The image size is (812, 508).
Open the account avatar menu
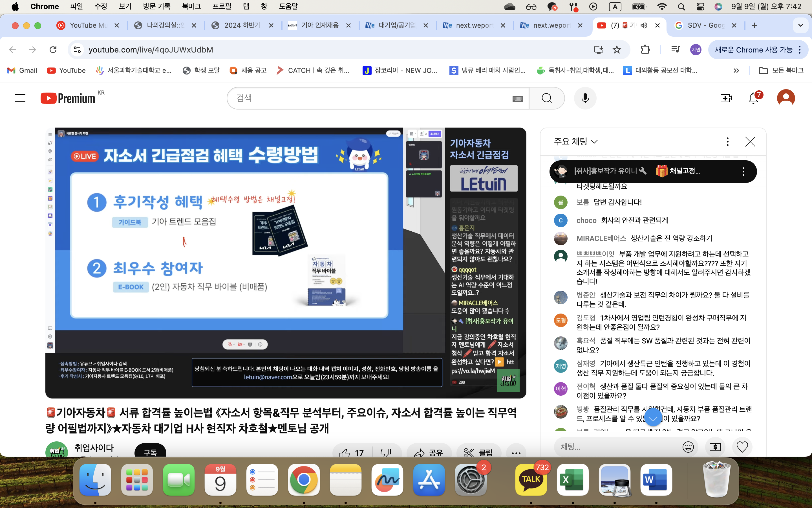click(786, 98)
